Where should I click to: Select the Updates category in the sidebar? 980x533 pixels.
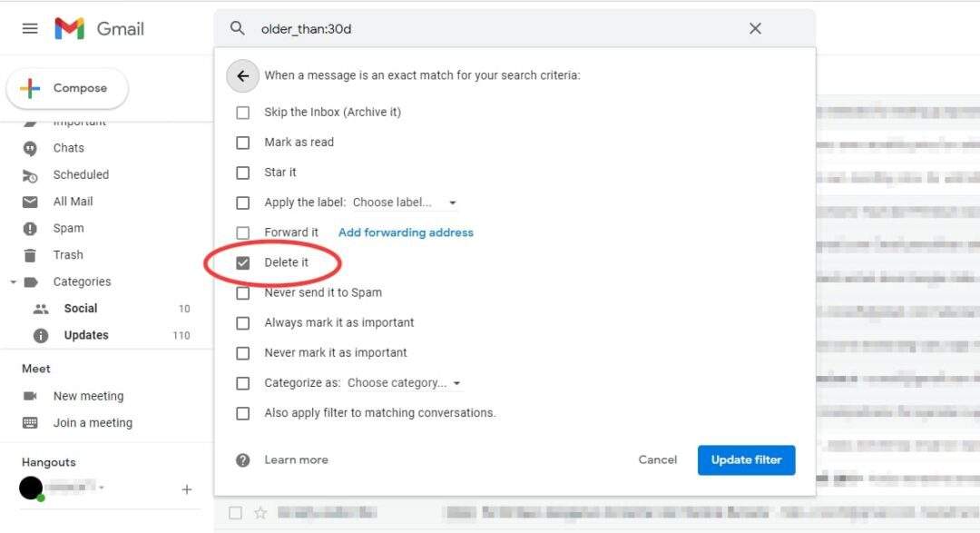[85, 334]
